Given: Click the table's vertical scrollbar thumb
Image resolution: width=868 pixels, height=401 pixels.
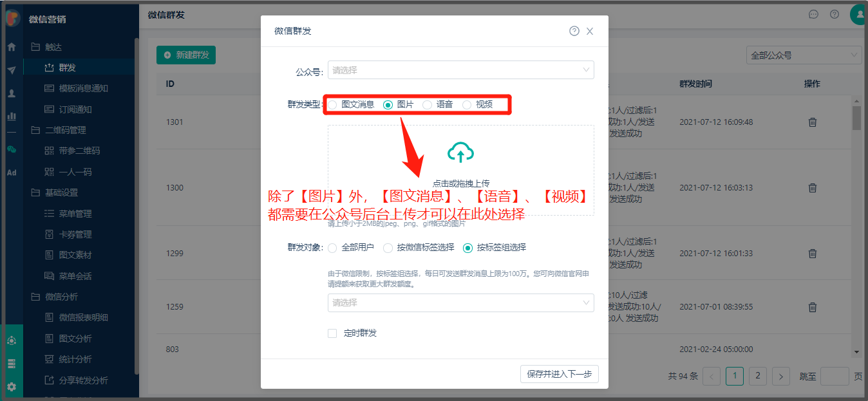Looking at the screenshot, I should pos(856,118).
